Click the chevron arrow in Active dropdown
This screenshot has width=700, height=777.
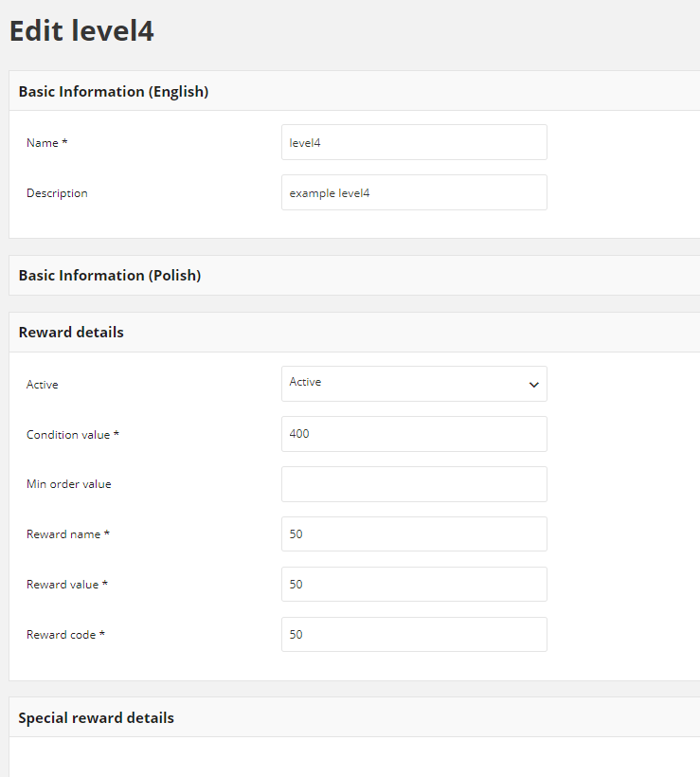[533, 385]
